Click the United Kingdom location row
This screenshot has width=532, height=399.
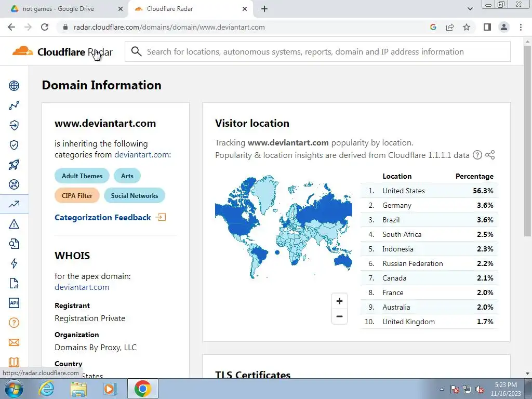(429, 322)
